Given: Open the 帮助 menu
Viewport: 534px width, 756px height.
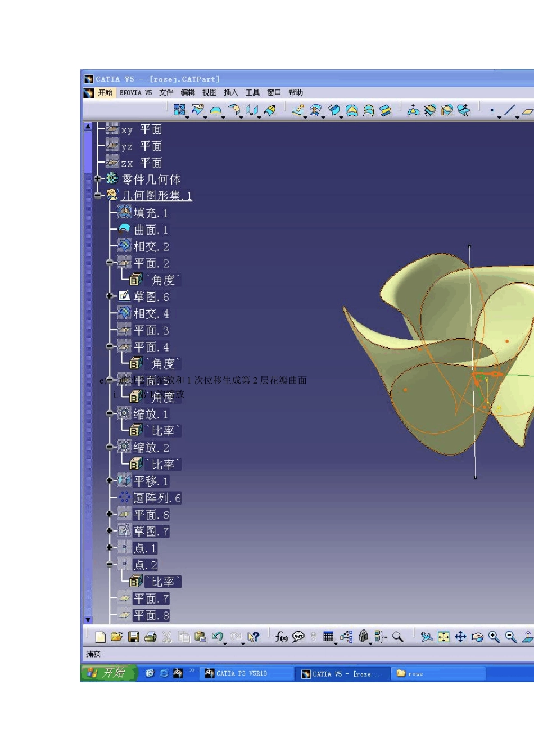Looking at the screenshot, I should click(x=296, y=93).
